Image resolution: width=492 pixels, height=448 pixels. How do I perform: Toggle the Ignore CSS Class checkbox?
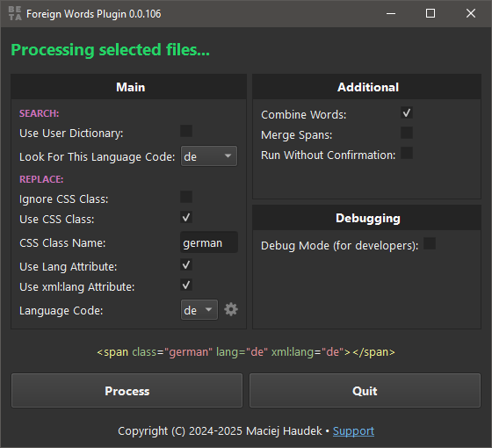pyautogui.click(x=186, y=197)
